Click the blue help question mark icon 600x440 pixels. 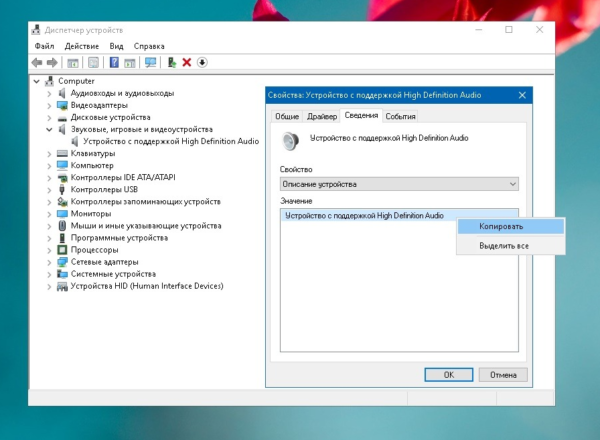(x=114, y=62)
